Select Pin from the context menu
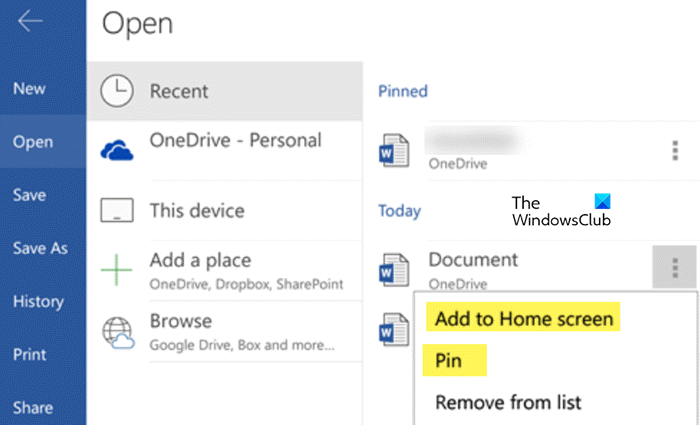The height and width of the screenshot is (425, 700). tap(449, 361)
